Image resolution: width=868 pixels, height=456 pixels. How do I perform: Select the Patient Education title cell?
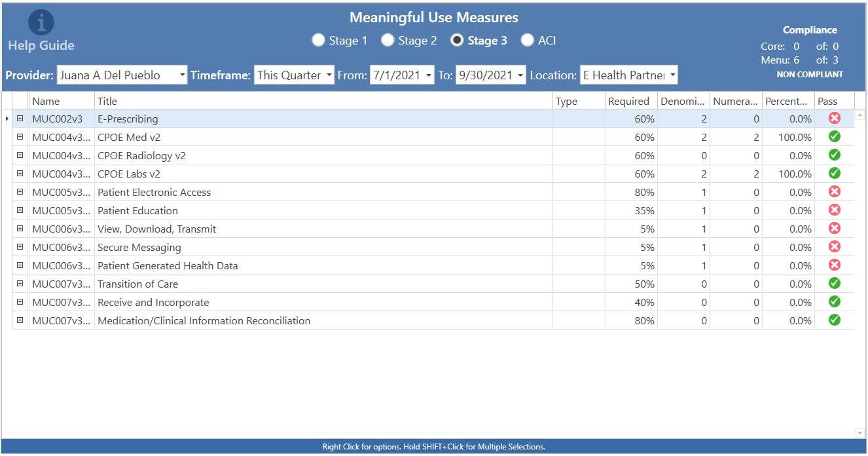point(323,210)
